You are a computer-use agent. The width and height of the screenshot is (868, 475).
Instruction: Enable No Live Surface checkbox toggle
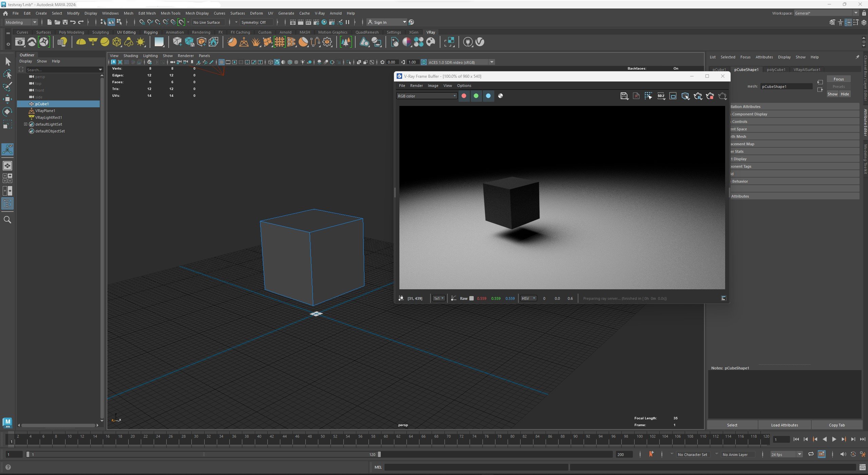coord(208,22)
